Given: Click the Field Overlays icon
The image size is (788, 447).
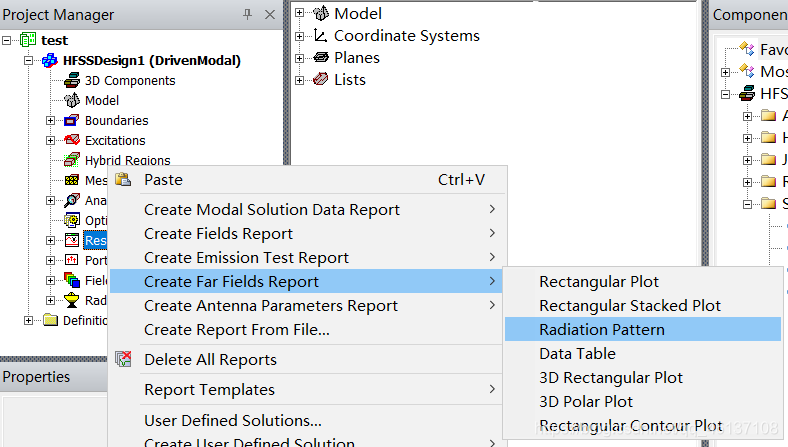Looking at the screenshot, I should pos(72,280).
